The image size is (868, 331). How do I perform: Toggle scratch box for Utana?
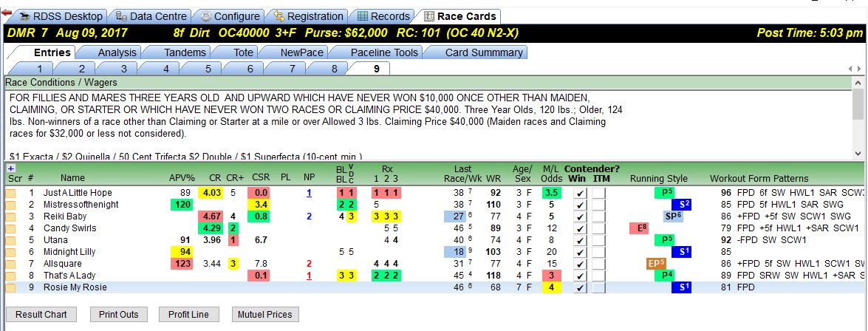tap(11, 240)
